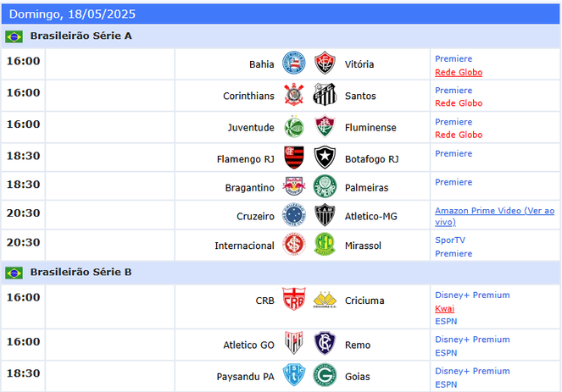Click the Botafogo star shield
The image size is (562, 392).
[x=325, y=157]
